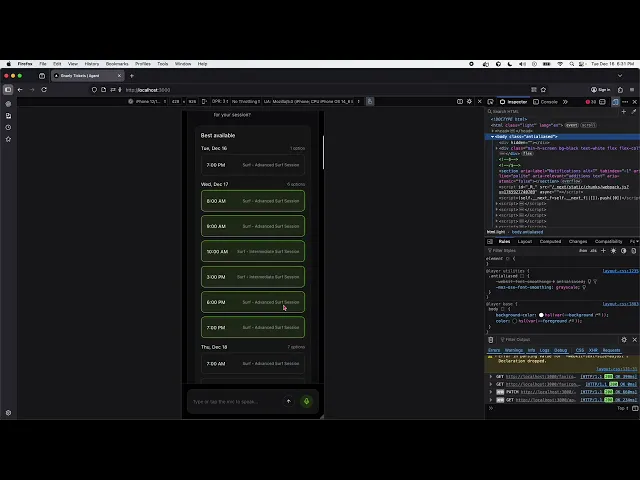This screenshot has height=480, width=640.
Task: Open responsive design mode settings gear
Action: click(469, 101)
